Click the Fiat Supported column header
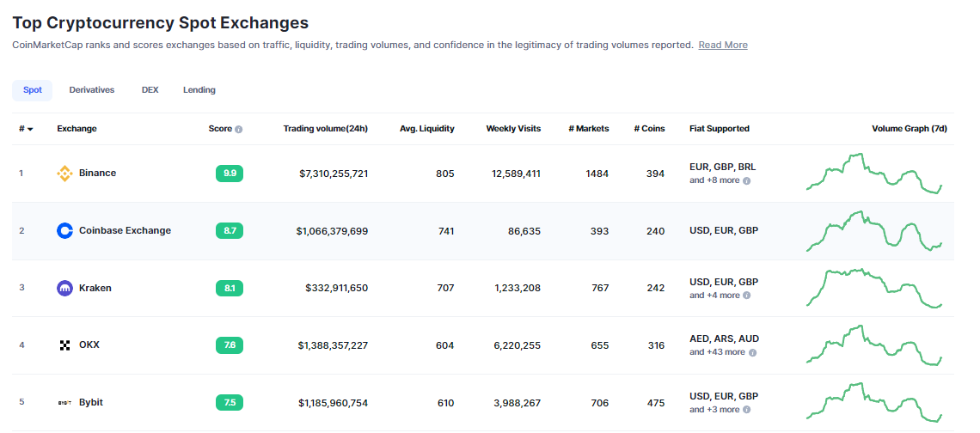 (720, 129)
